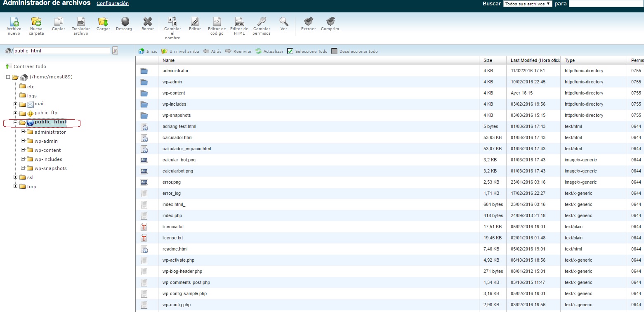Image resolution: width=644 pixels, height=312 pixels.
Task: Select license.txt file name
Action: coord(173,238)
